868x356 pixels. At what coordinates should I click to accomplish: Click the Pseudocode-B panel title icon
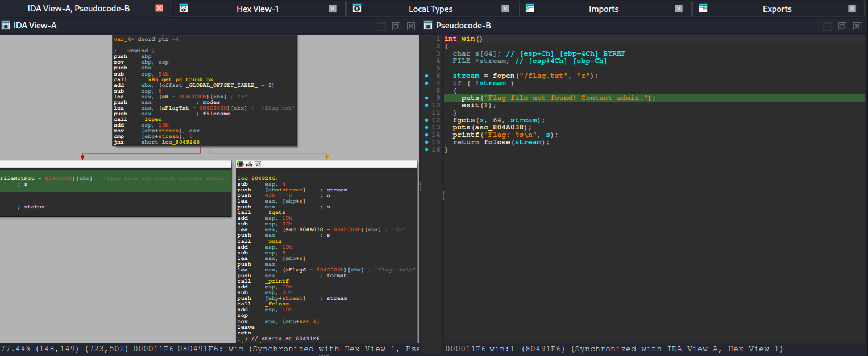pyautogui.click(x=427, y=26)
